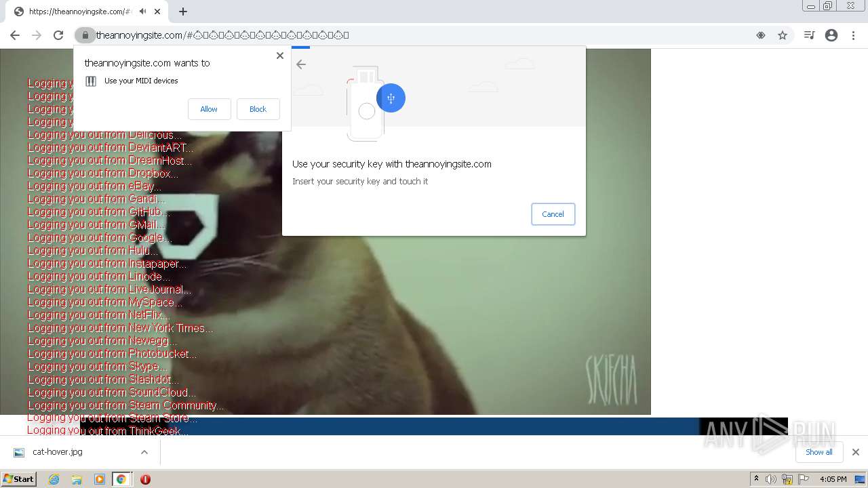Click 'Logging you out from GitHub...' text
The width and height of the screenshot is (868, 488).
[x=98, y=211]
